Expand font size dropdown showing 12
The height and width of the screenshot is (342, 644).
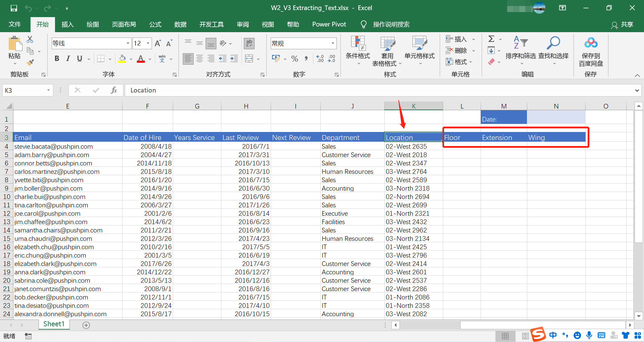pos(148,43)
